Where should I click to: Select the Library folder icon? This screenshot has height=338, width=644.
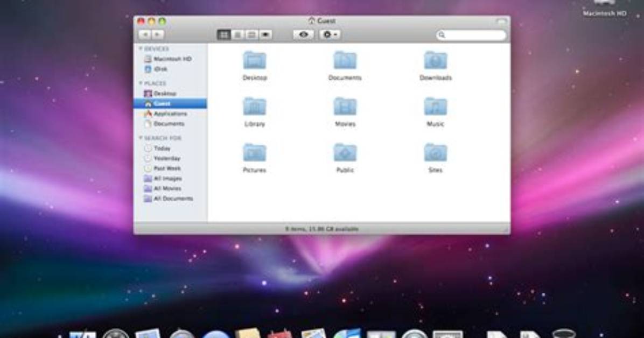coord(255,107)
